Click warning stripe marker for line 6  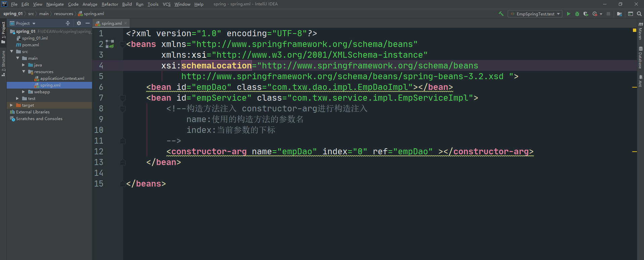click(x=634, y=87)
